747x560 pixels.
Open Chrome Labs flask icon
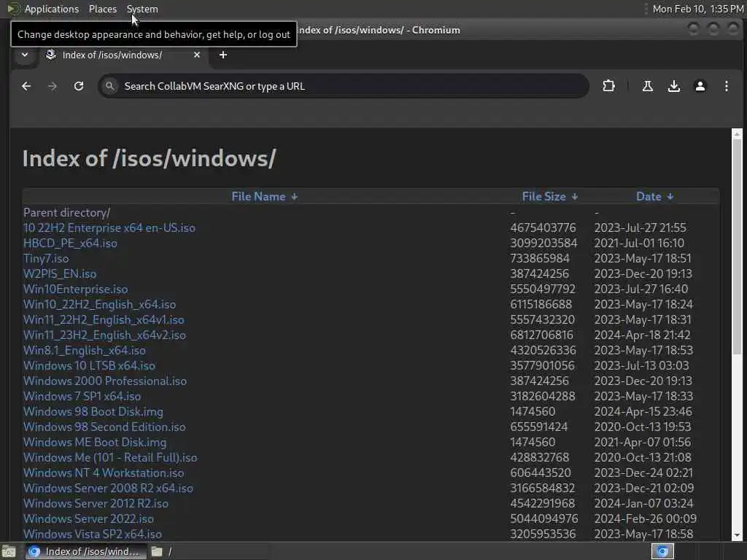tap(648, 86)
